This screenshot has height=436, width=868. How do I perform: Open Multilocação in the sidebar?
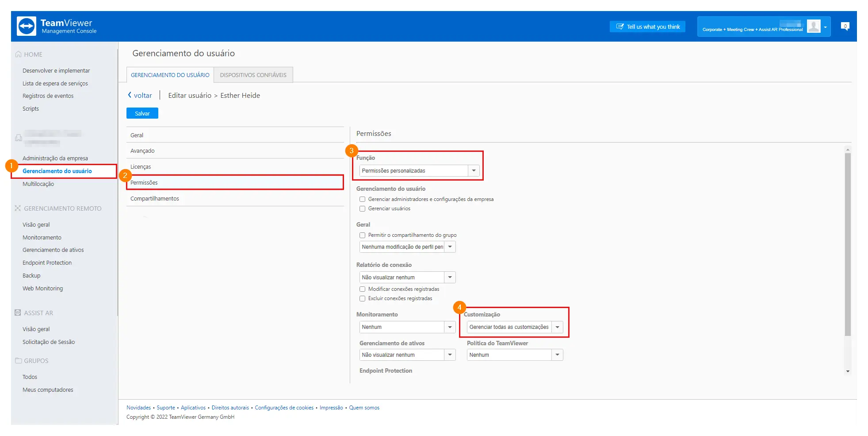point(38,184)
